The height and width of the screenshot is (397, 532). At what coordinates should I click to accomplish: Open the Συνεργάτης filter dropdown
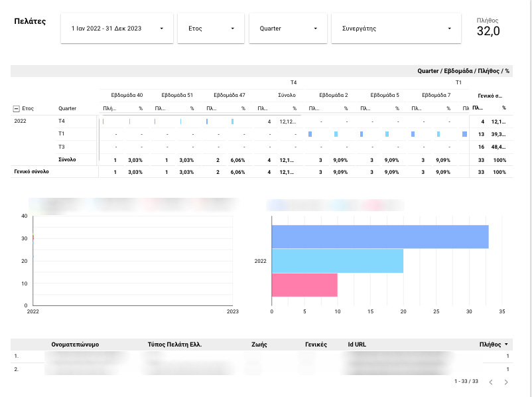pyautogui.click(x=396, y=29)
